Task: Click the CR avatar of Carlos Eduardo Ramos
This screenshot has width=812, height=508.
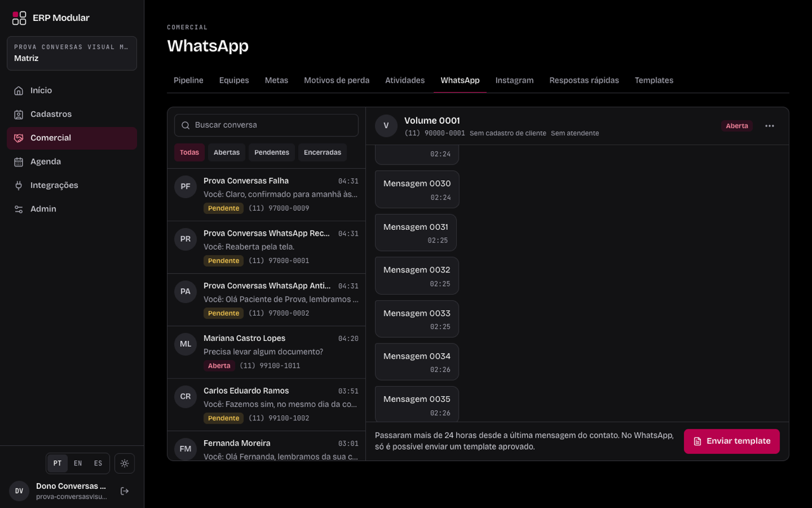Action: 185,397
